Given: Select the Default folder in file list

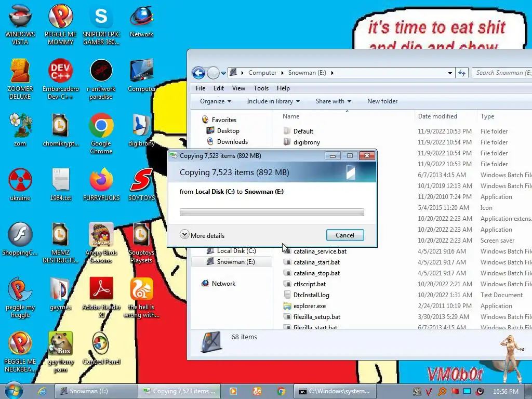Looking at the screenshot, I should 298,131.
